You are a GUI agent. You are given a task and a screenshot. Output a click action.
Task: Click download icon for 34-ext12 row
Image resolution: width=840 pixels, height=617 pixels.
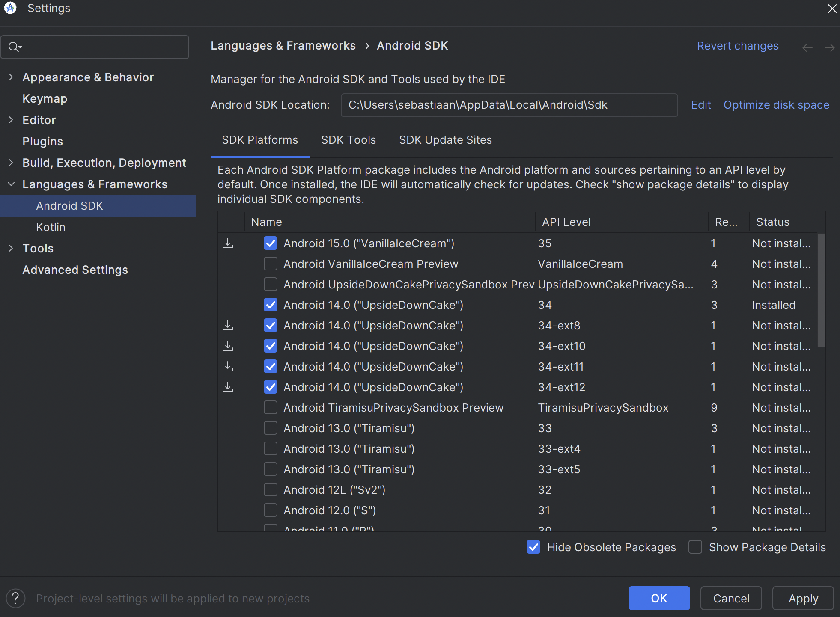coord(228,387)
